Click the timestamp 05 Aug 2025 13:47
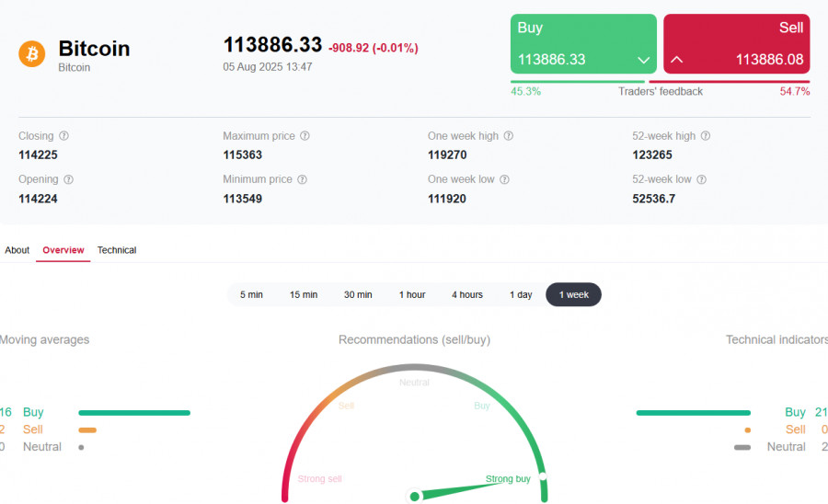The width and height of the screenshot is (828, 504). tap(267, 67)
